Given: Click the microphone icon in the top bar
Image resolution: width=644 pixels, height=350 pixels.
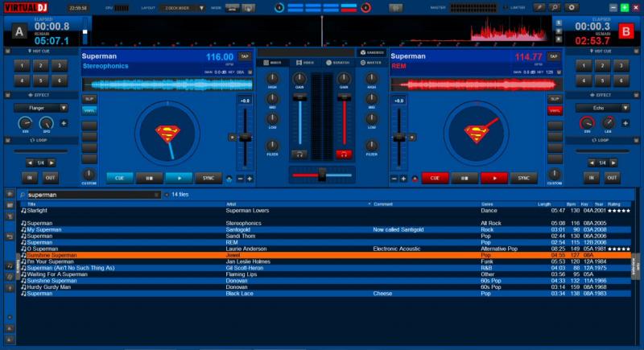Looking at the screenshot, I should [x=539, y=7].
